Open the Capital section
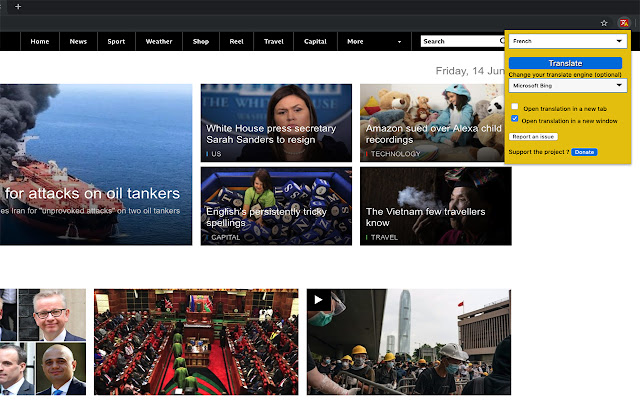640x400 pixels. [315, 41]
